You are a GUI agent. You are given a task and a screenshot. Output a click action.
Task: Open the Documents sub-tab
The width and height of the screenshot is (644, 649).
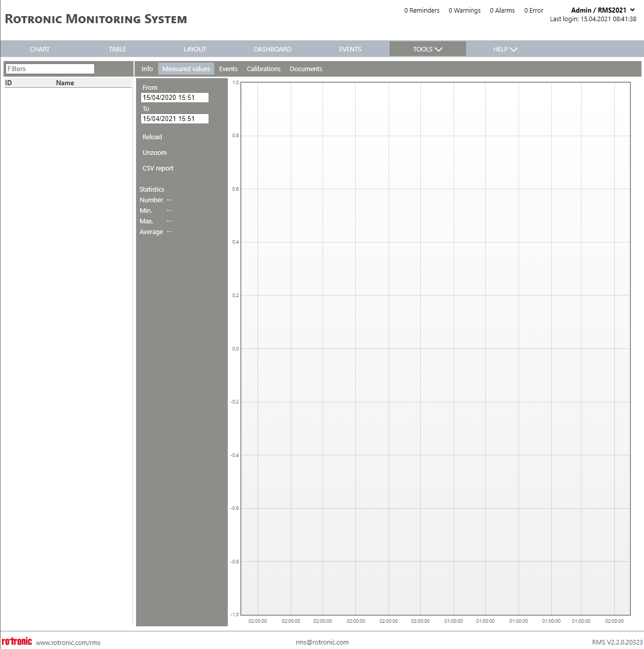pyautogui.click(x=306, y=69)
